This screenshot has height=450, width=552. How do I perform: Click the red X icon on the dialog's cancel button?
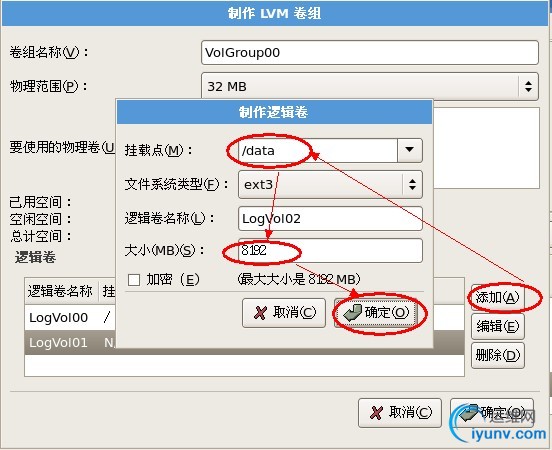[x=260, y=313]
